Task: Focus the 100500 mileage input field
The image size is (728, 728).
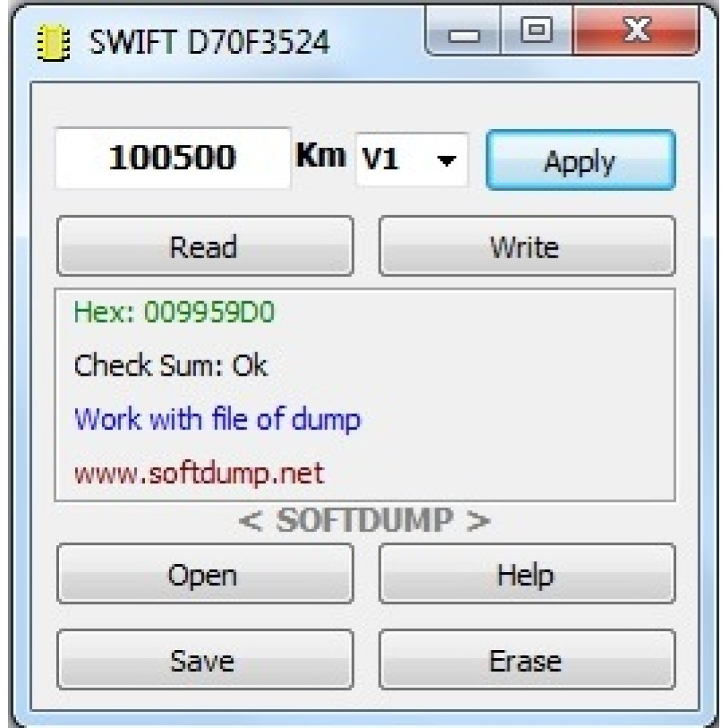Action: coord(173,158)
